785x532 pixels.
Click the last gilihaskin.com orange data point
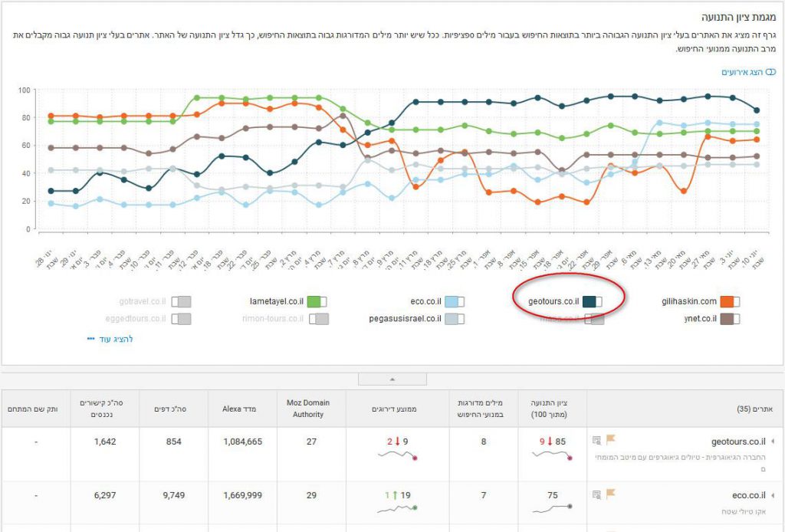(757, 140)
